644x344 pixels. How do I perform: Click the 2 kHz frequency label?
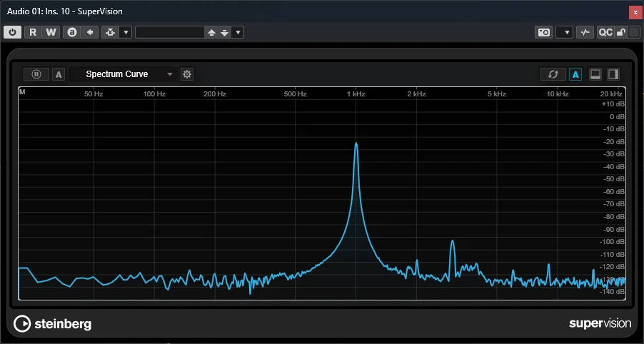(x=416, y=94)
